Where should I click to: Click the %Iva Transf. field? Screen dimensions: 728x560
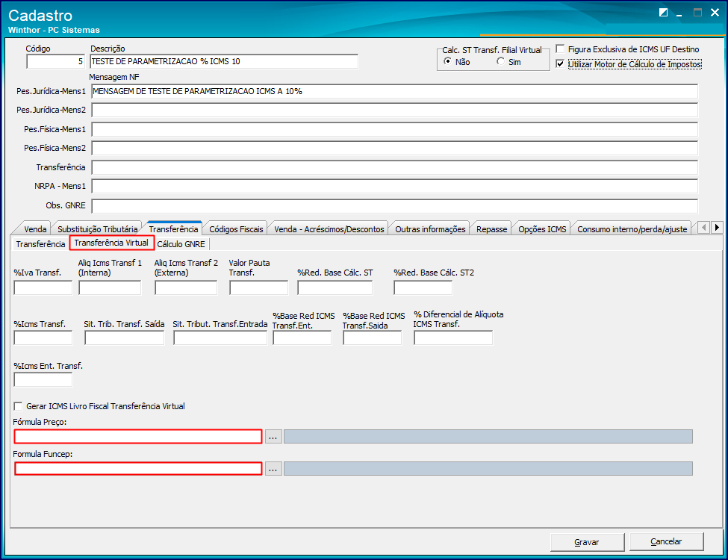click(x=43, y=288)
